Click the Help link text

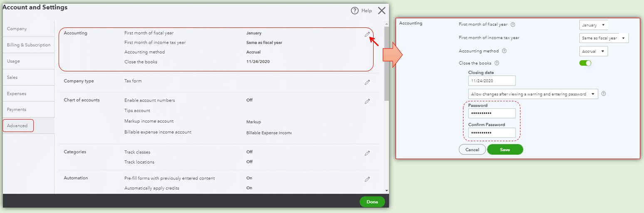click(367, 11)
